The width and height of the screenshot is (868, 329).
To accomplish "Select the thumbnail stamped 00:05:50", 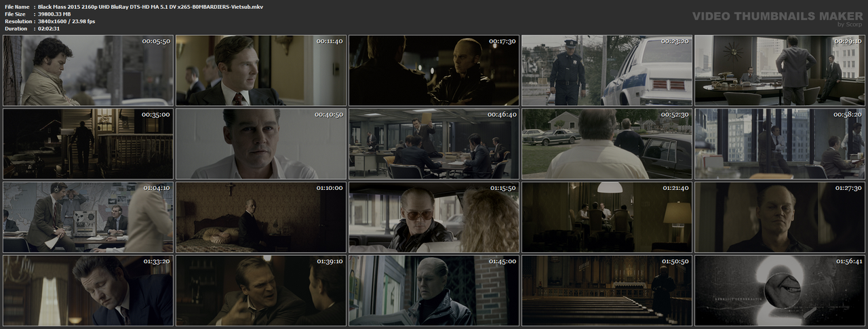I will 88,71.
